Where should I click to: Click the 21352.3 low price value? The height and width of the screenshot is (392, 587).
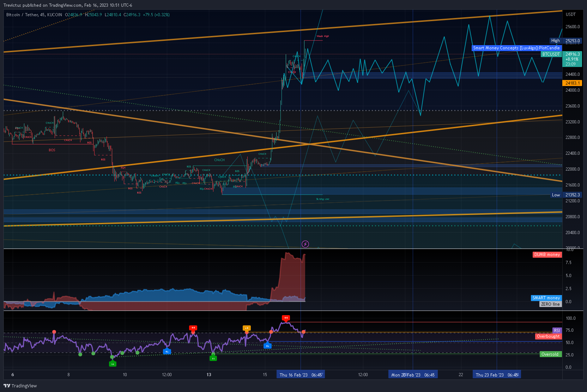(x=572, y=195)
